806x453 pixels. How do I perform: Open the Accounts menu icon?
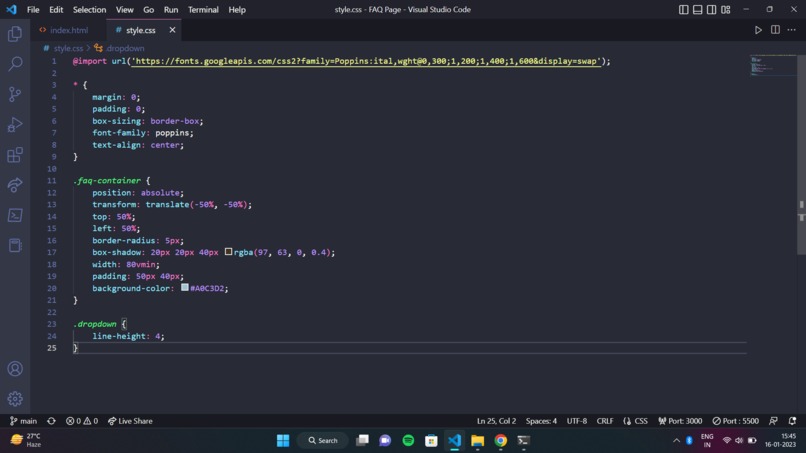point(15,369)
